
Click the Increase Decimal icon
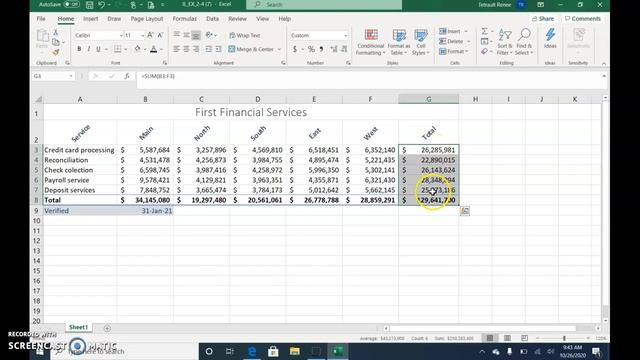point(334,49)
